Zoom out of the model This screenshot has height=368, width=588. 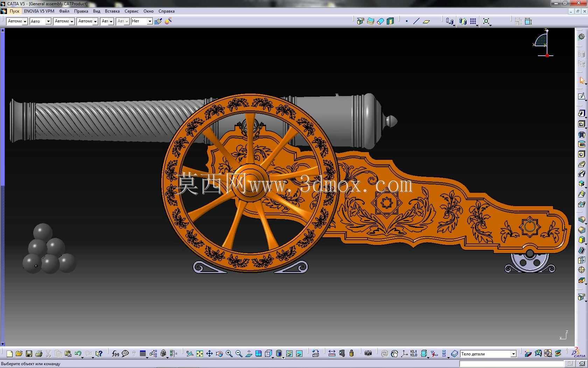pyautogui.click(x=239, y=354)
